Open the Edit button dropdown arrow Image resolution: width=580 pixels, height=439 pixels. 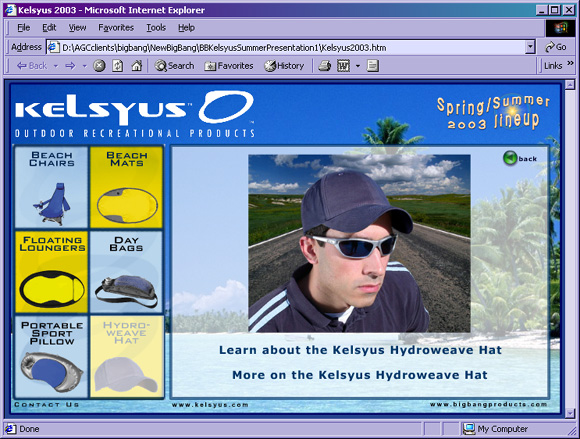click(358, 66)
